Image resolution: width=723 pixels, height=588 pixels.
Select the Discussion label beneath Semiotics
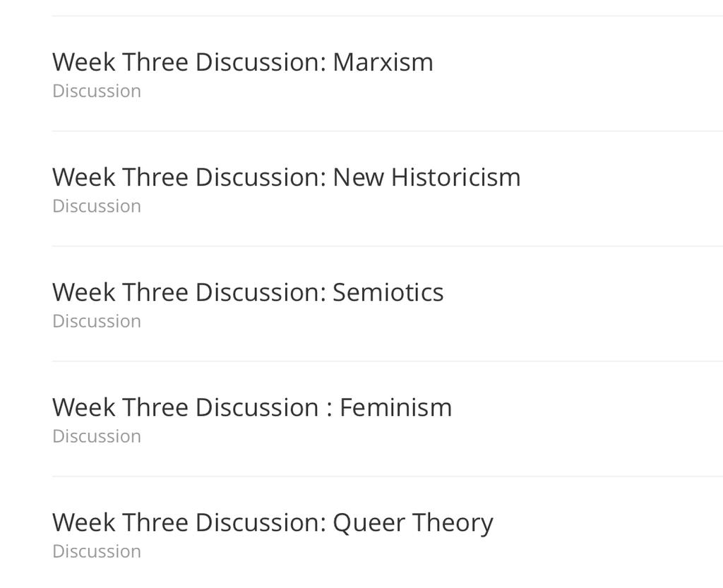[97, 321]
